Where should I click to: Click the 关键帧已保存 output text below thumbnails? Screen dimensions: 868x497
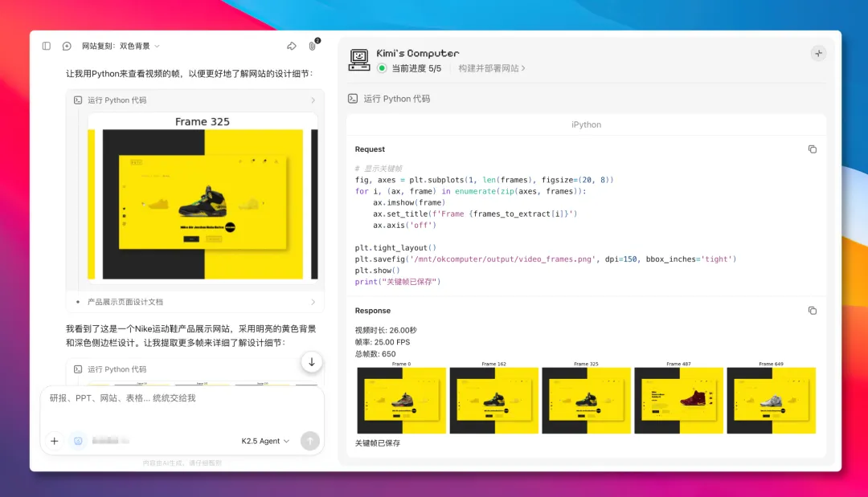(x=378, y=443)
